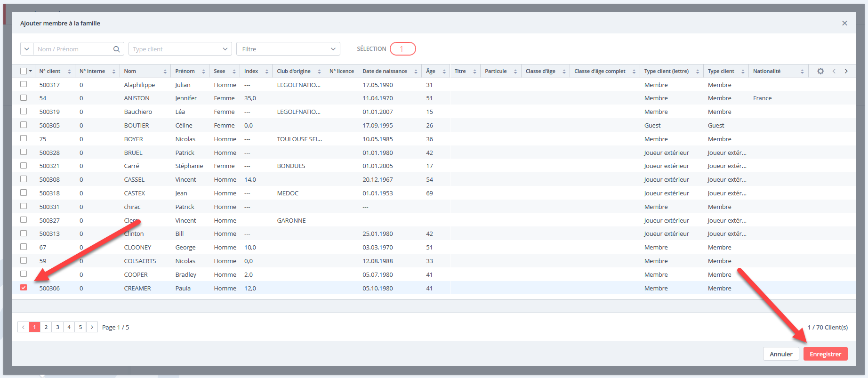This screenshot has height=378, width=868.
Task: Click the Enregistrer button
Action: pyautogui.click(x=825, y=354)
